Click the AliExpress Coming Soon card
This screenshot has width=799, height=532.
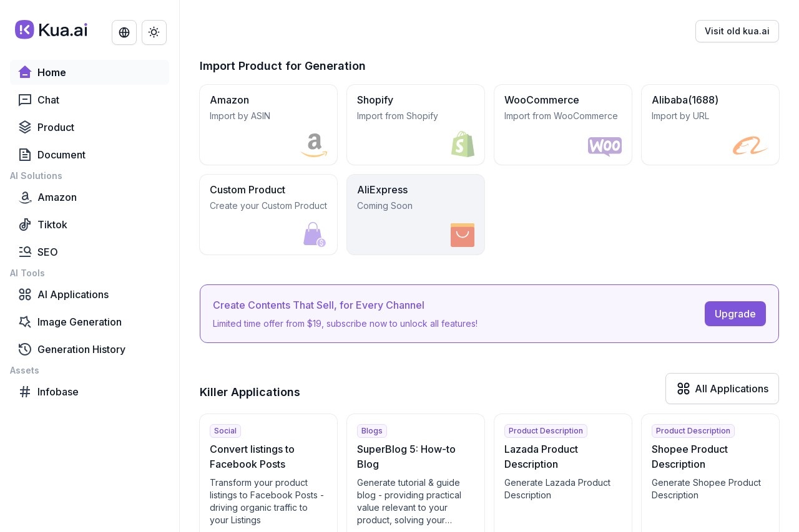click(416, 215)
